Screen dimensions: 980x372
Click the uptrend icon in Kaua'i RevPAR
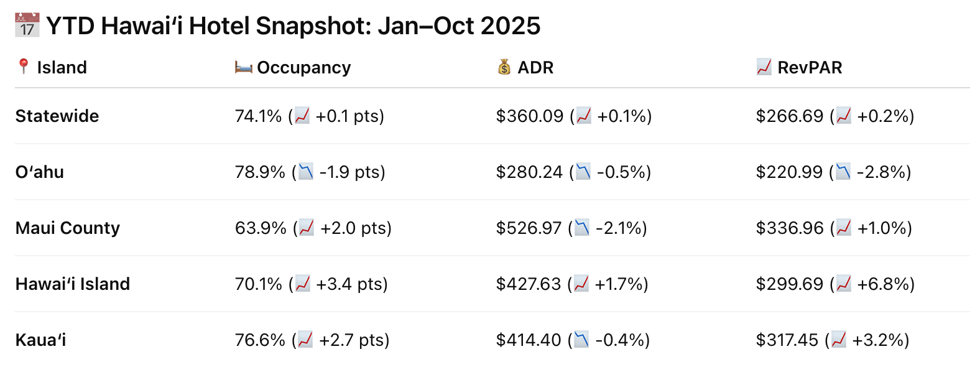(839, 339)
